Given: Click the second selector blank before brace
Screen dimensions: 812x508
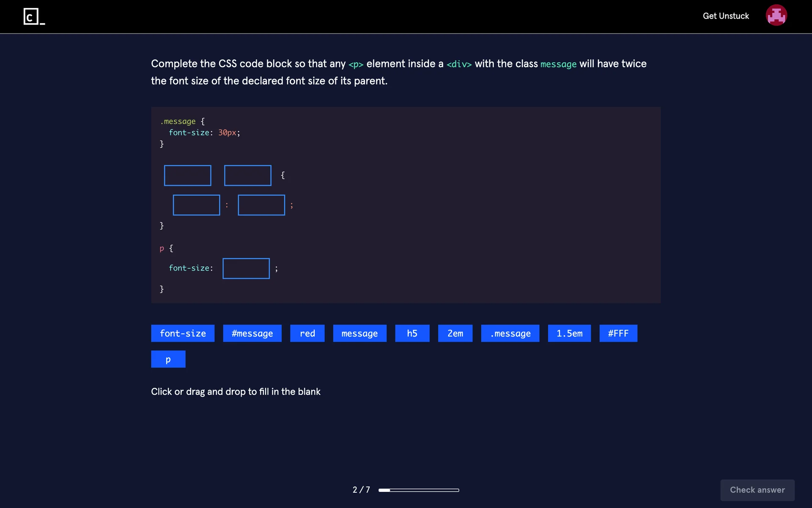Looking at the screenshot, I should (x=247, y=175).
